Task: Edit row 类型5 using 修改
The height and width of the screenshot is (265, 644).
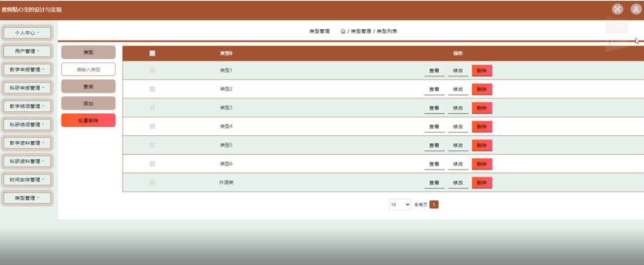Action: (458, 145)
